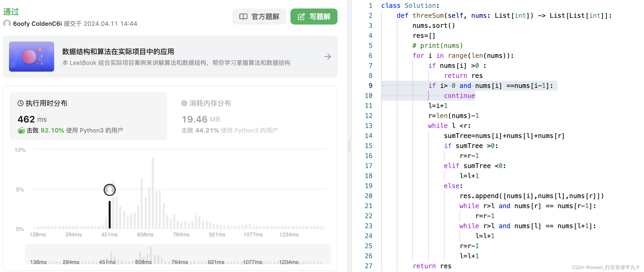The width and height of the screenshot is (644, 272).
Task: Click the book icon inside 官方题解 button
Action: pos(243,17)
